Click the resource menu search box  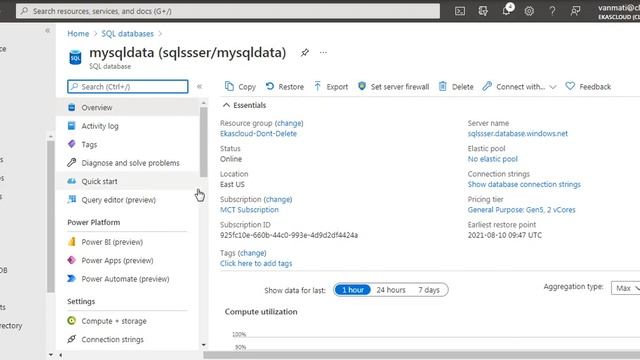coord(128,87)
